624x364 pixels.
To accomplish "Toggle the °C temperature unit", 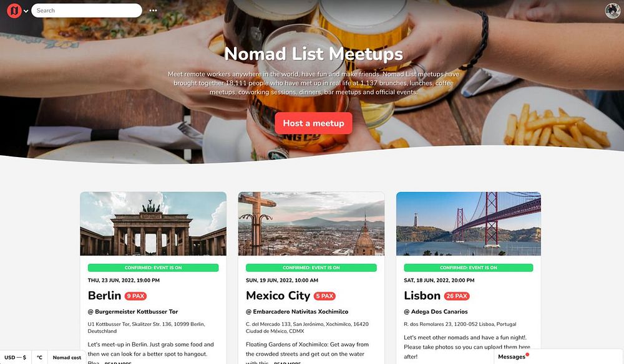I will pos(39,357).
